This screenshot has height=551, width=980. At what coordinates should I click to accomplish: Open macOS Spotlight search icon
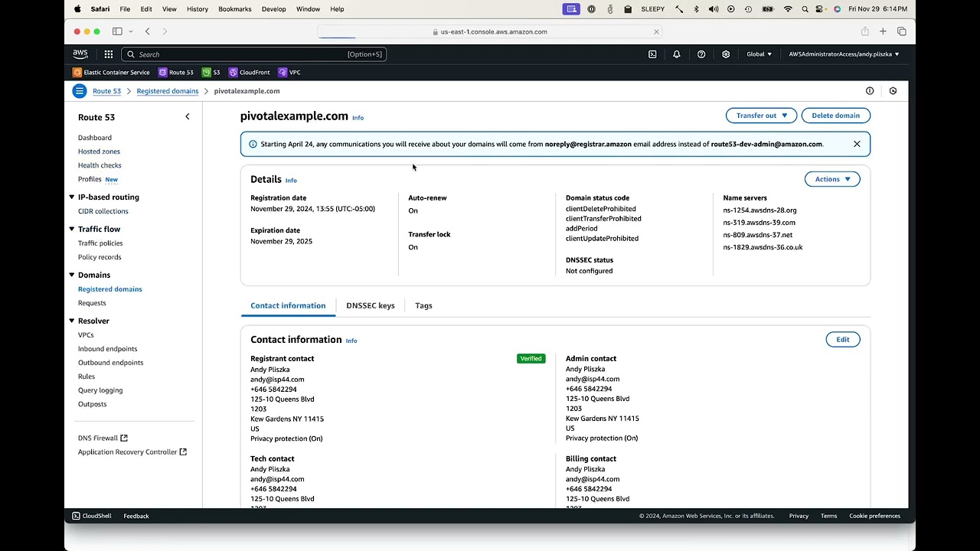pyautogui.click(x=805, y=9)
